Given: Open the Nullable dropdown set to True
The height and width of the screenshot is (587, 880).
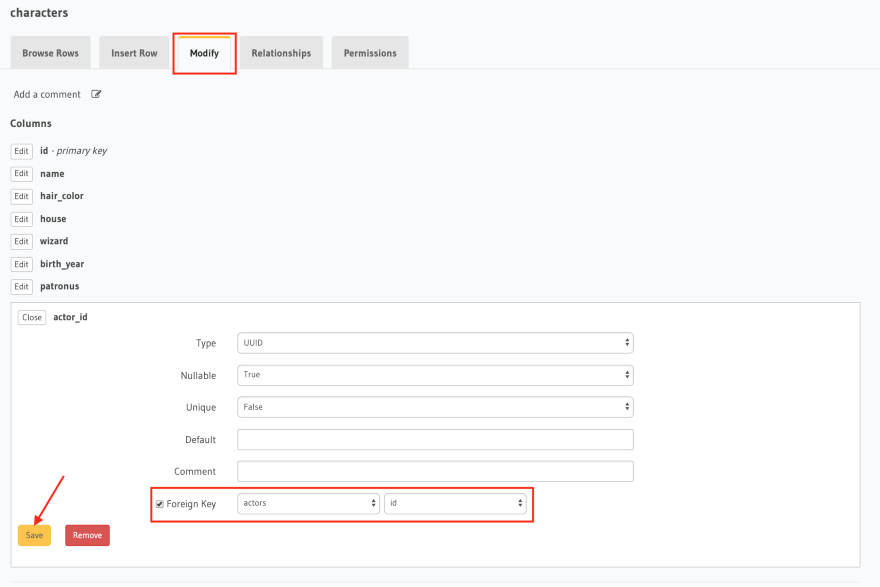Looking at the screenshot, I should [435, 375].
